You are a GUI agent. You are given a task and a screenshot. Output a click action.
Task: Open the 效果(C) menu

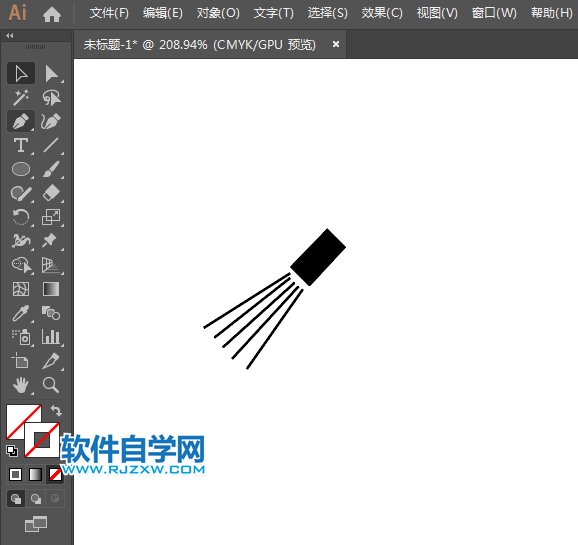pyautogui.click(x=382, y=13)
